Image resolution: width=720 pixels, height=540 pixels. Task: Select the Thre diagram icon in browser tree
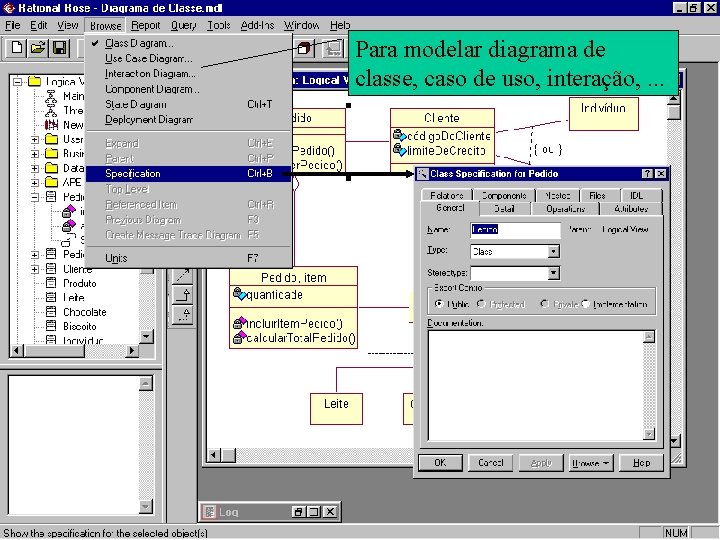point(51,110)
